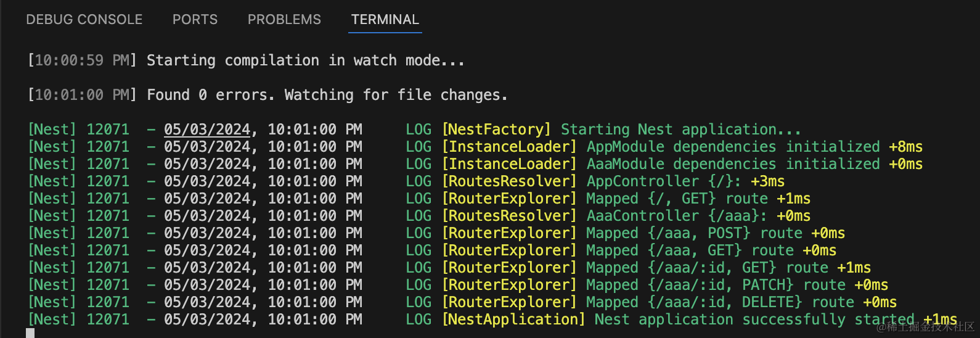
Task: Click the [NestApplication] label in last log line
Action: pos(513,319)
